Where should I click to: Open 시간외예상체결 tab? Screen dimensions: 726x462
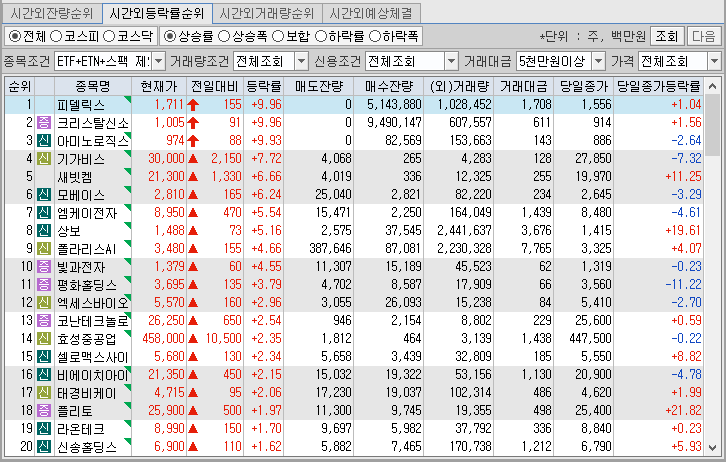tap(371, 13)
